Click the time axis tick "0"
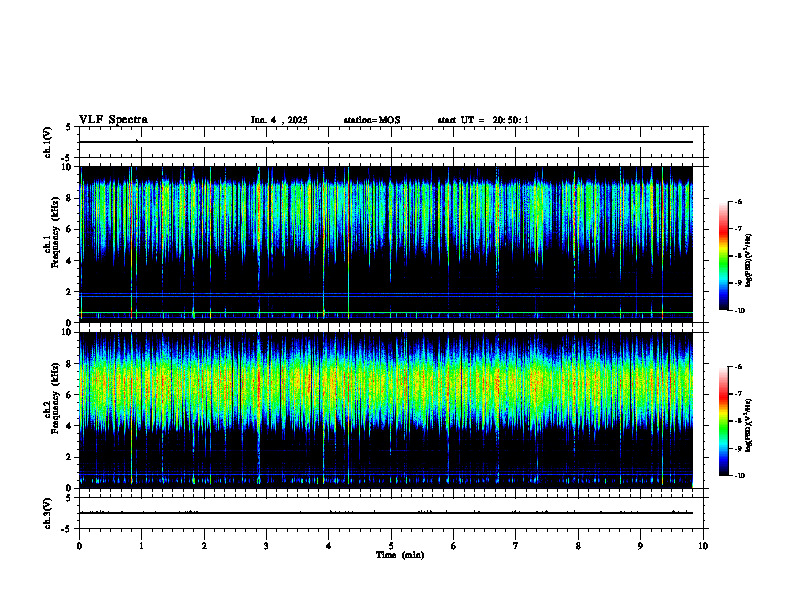This screenshot has height=612, width=792. (79, 546)
